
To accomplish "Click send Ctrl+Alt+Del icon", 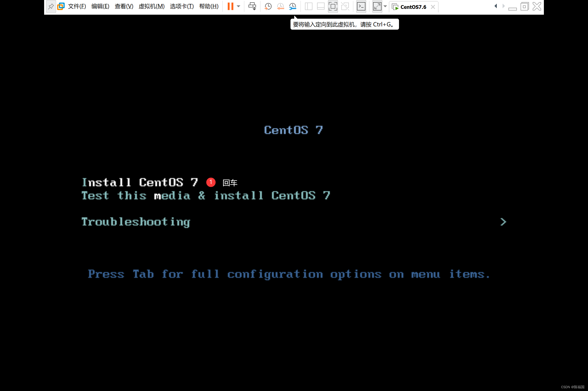I will pos(252,7).
